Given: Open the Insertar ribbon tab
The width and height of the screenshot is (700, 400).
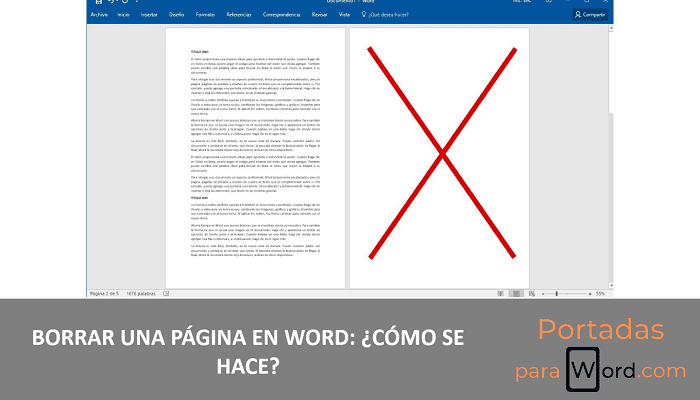Looking at the screenshot, I should [x=149, y=15].
